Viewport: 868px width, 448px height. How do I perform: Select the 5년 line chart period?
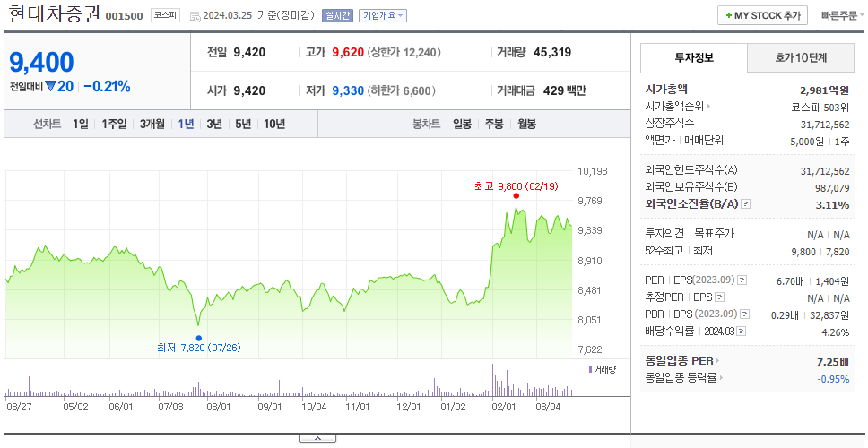pos(243,124)
